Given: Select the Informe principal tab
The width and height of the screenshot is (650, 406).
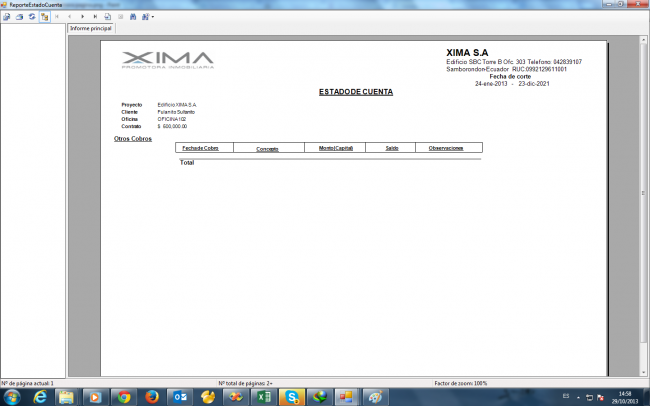Looking at the screenshot, I should [91, 28].
